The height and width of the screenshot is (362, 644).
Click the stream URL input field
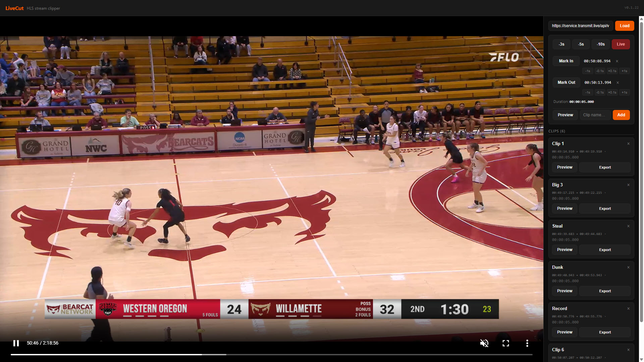tap(581, 26)
